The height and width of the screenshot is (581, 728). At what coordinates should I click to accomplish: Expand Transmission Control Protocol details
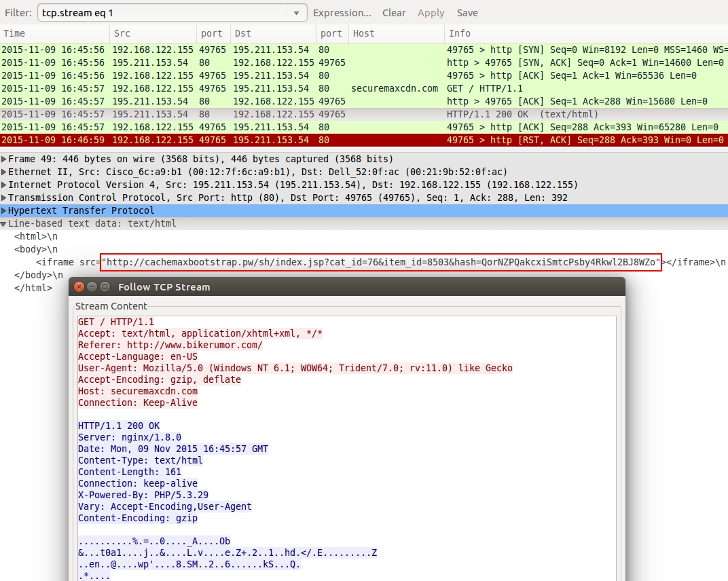(x=4, y=198)
